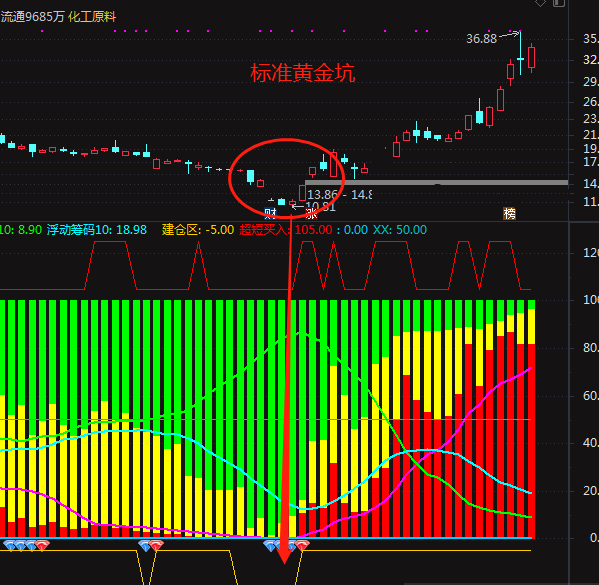Viewport: 599px width, 585px height.
Task: Click the gray gap band beside 13.86 - 14.8
Action: tap(437, 183)
